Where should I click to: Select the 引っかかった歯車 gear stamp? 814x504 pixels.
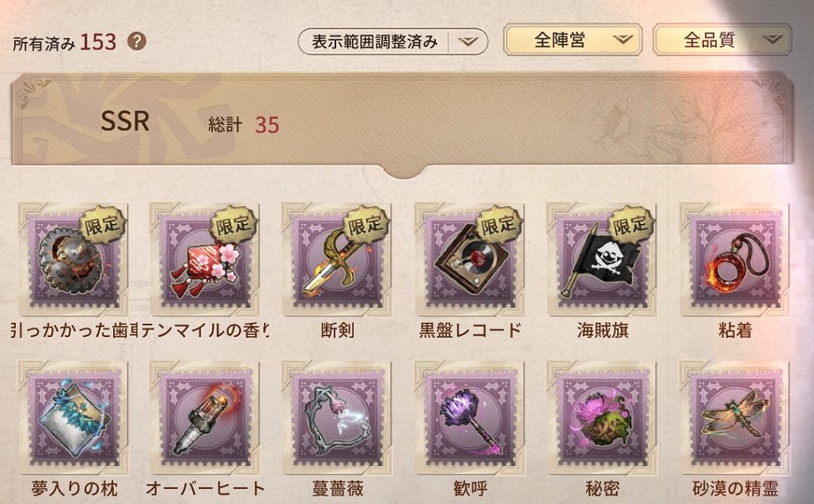[x=73, y=259]
